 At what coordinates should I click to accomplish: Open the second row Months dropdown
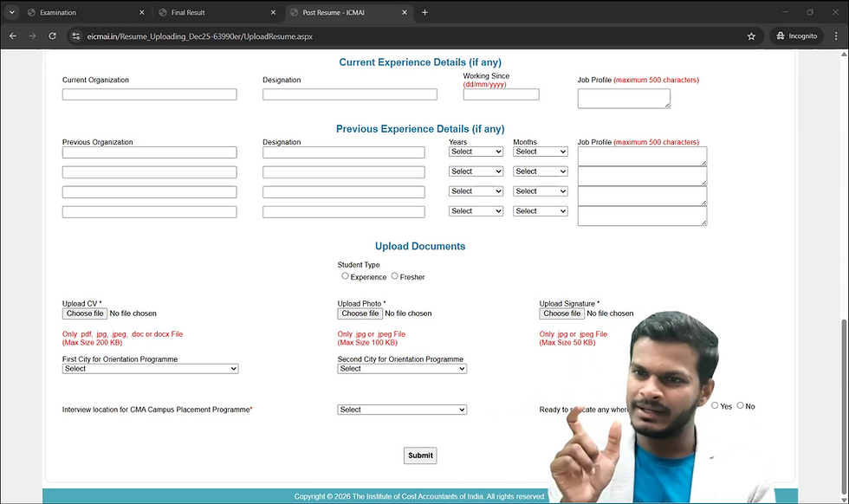[x=541, y=171]
